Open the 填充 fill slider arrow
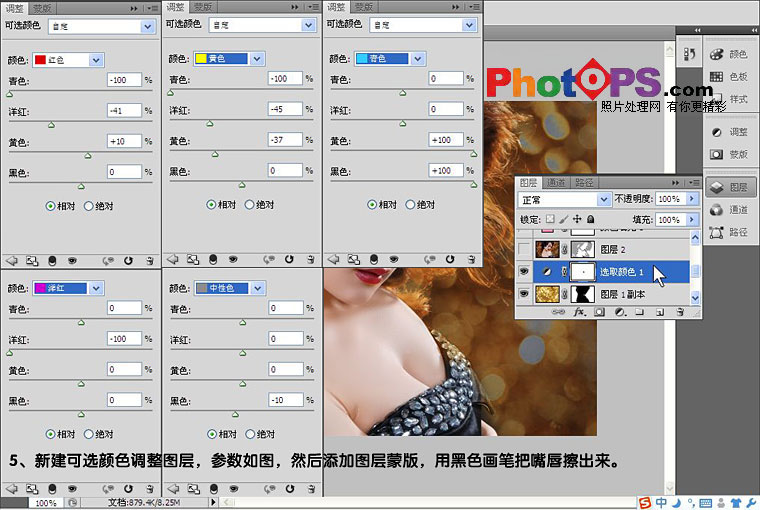Image resolution: width=760 pixels, height=510 pixels. [692, 220]
